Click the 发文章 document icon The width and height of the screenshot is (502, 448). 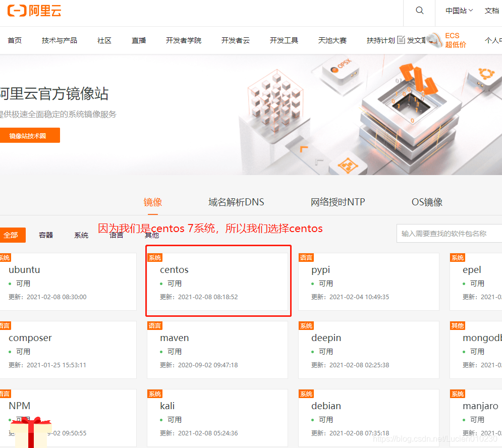point(401,40)
